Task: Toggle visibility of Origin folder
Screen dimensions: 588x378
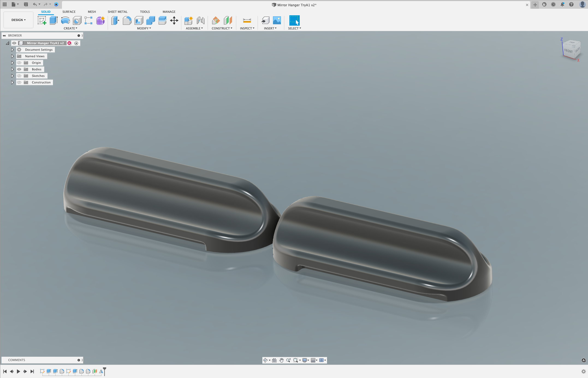Action: (19, 62)
